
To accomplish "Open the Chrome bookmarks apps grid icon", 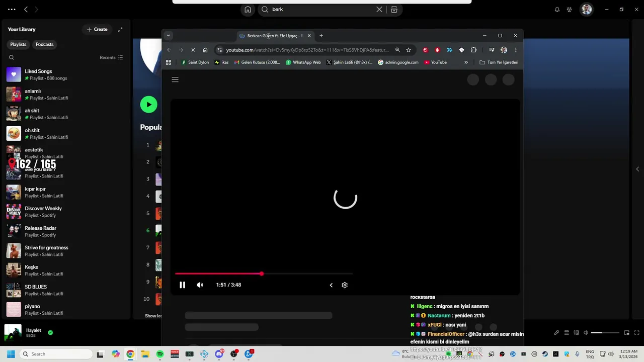I will click(x=169, y=62).
